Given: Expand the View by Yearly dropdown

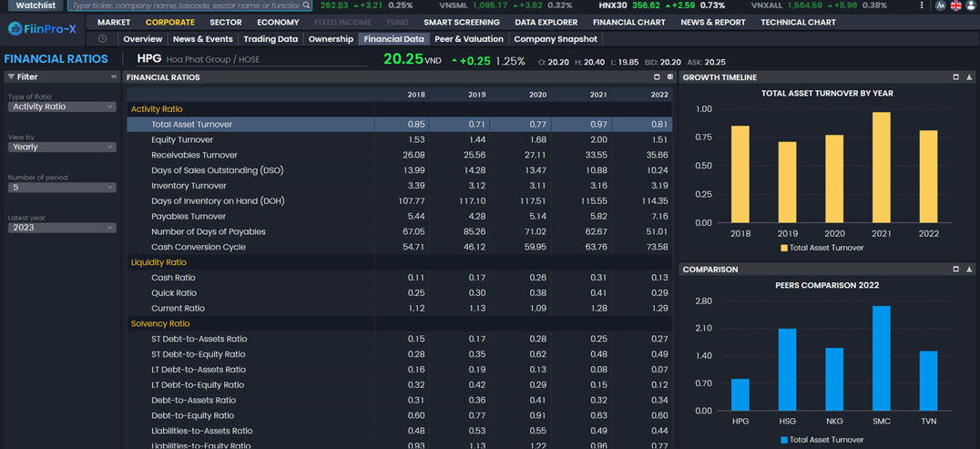Looking at the screenshot, I should [62, 147].
